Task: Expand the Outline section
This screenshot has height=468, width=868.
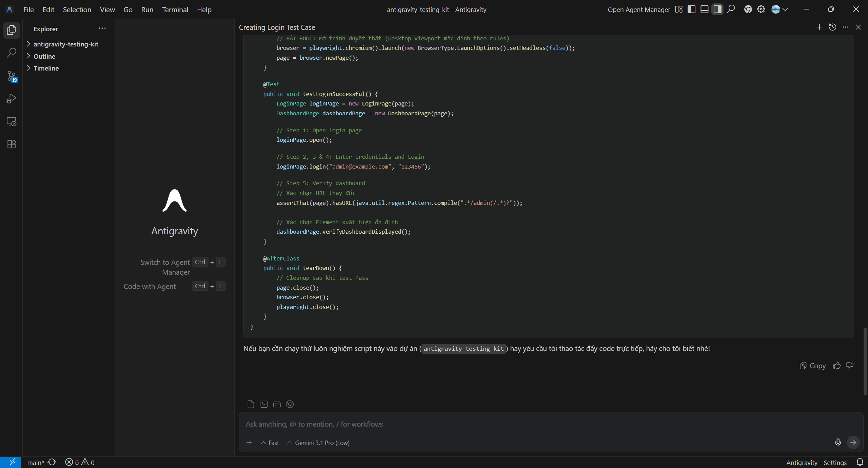Action: (x=44, y=56)
